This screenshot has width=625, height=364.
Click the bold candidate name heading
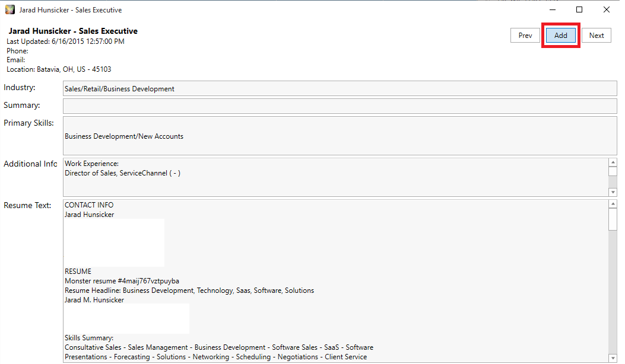click(x=73, y=31)
